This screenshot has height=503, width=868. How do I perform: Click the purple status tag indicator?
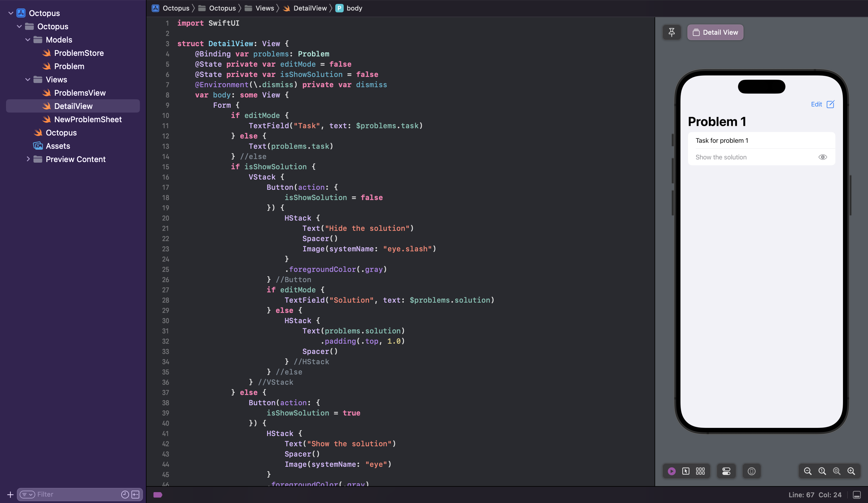(x=157, y=495)
